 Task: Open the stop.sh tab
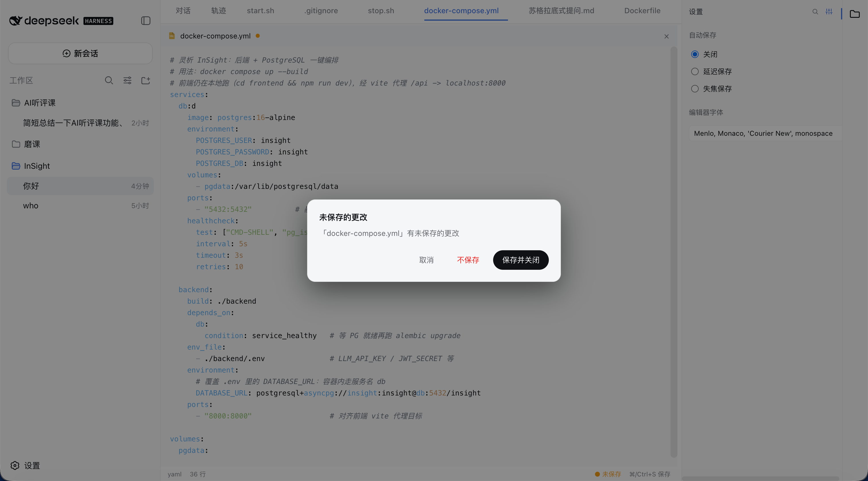click(x=381, y=11)
